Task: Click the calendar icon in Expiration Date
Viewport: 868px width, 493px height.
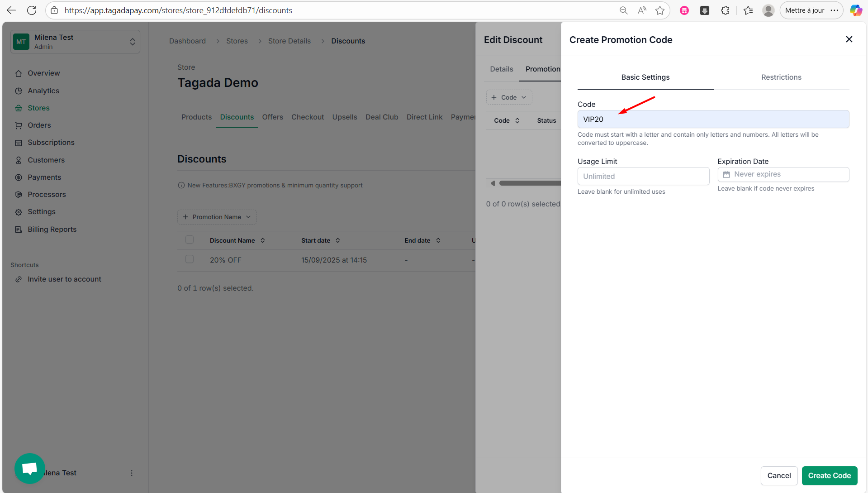Action: click(726, 175)
